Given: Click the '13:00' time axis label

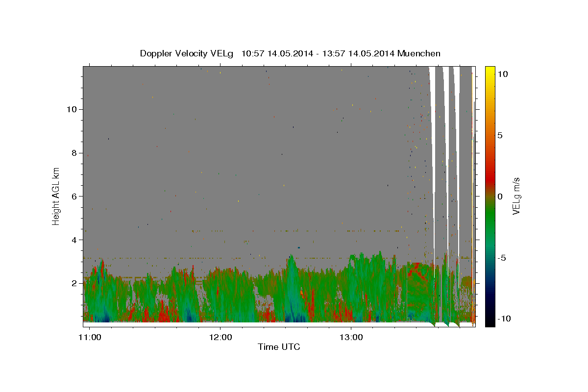Looking at the screenshot, I should [351, 338].
